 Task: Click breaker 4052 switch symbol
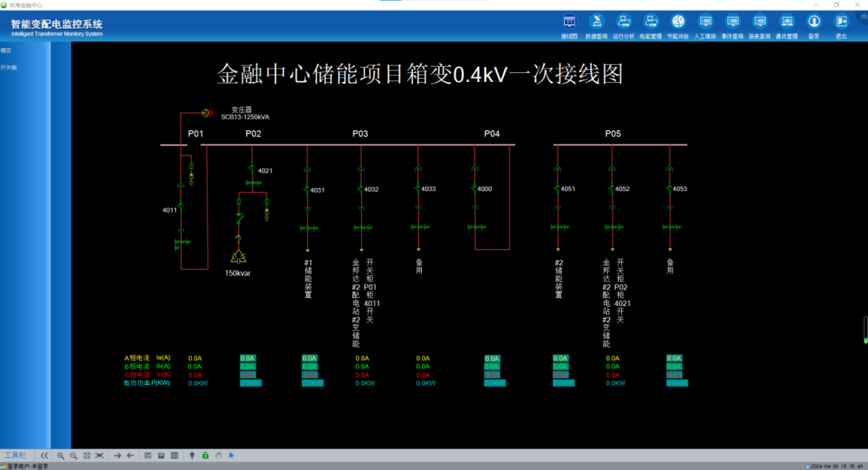point(612,190)
